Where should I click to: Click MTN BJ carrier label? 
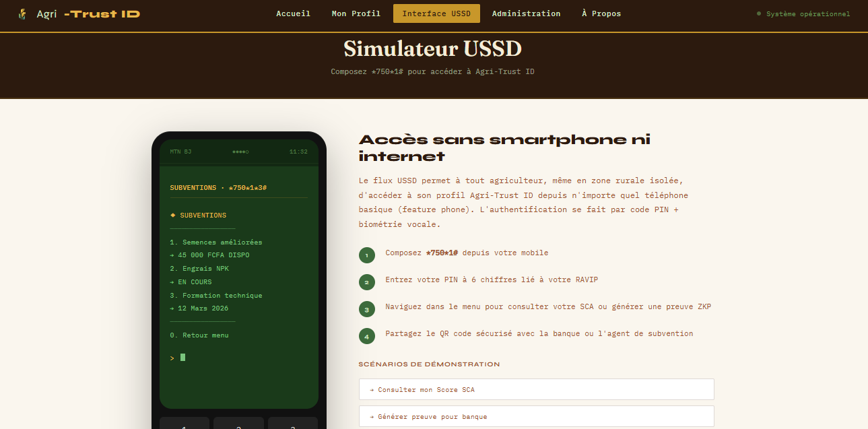(x=180, y=152)
